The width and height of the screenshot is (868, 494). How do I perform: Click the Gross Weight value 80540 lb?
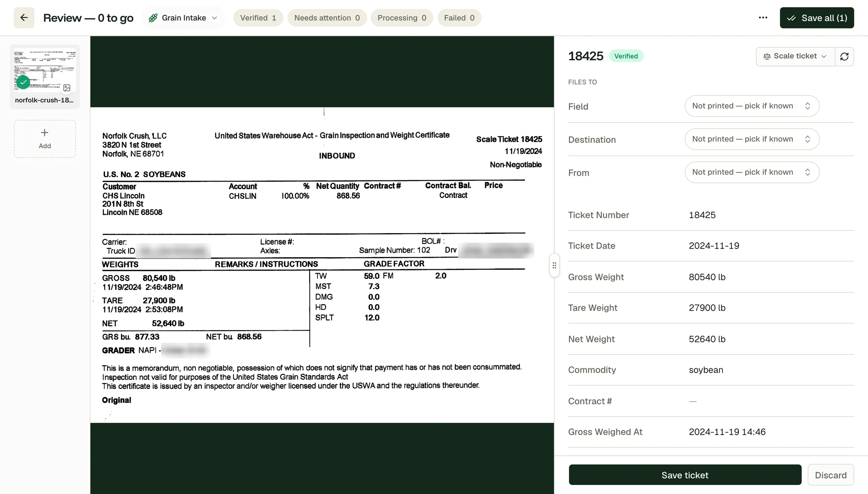pos(707,277)
